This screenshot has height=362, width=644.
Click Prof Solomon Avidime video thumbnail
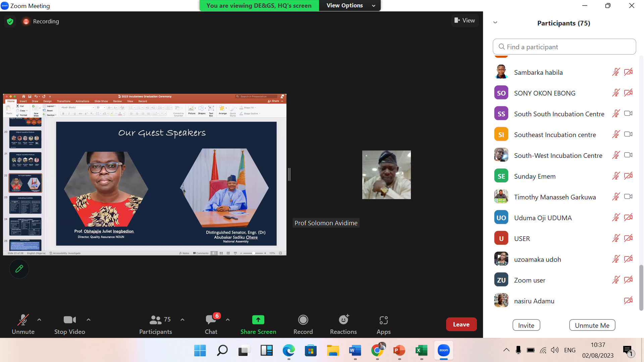pyautogui.click(x=386, y=175)
